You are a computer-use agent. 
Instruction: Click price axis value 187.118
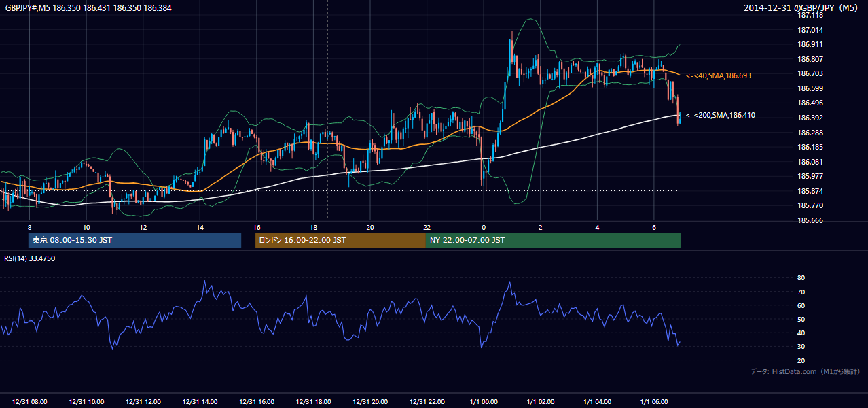pyautogui.click(x=810, y=15)
